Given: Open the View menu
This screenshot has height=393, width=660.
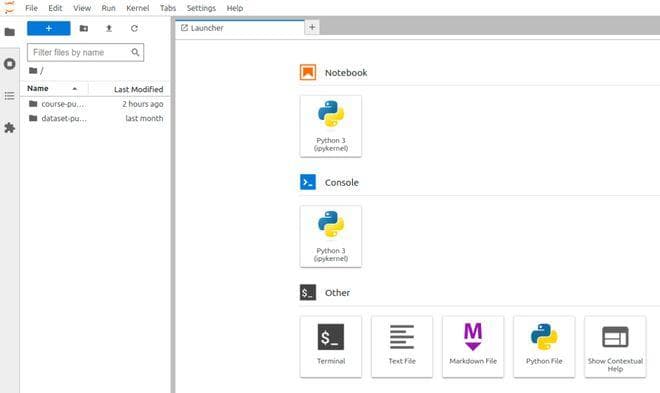Looking at the screenshot, I should coord(82,8).
